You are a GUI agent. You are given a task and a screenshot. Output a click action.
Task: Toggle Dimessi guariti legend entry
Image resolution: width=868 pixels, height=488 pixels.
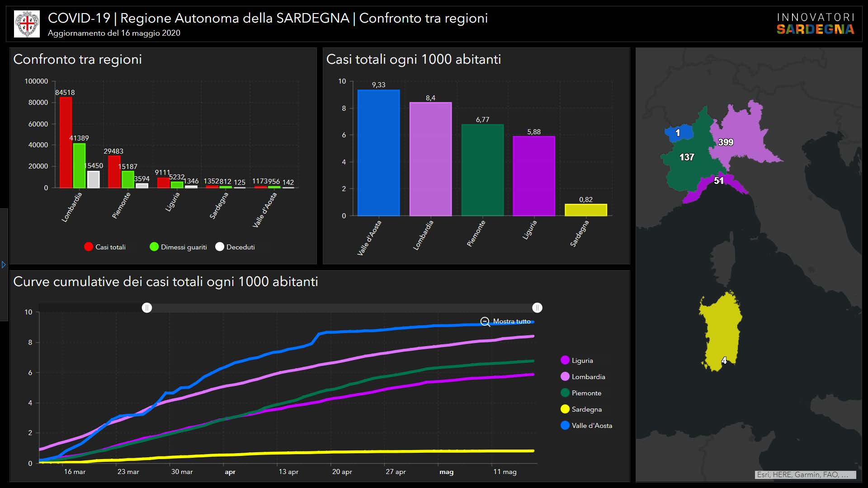coord(154,247)
